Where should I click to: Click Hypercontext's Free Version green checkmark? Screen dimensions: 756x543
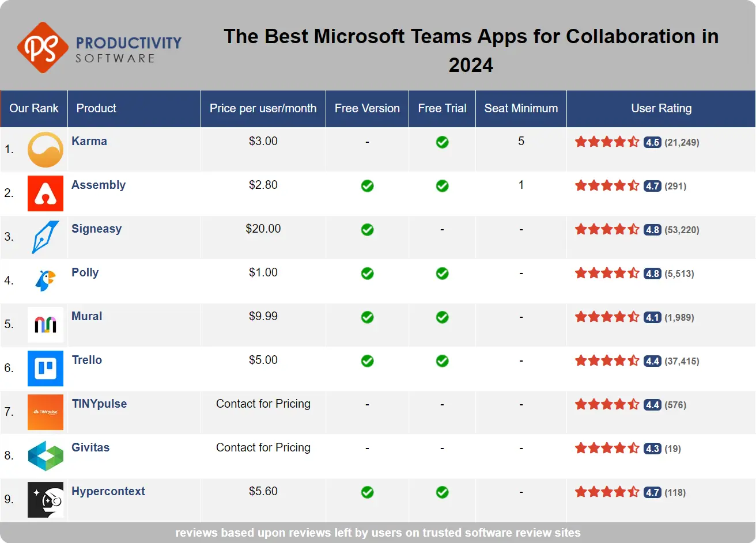367,492
